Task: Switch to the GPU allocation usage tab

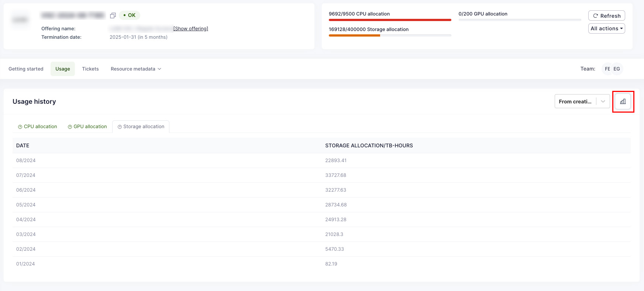Action: 90,127
